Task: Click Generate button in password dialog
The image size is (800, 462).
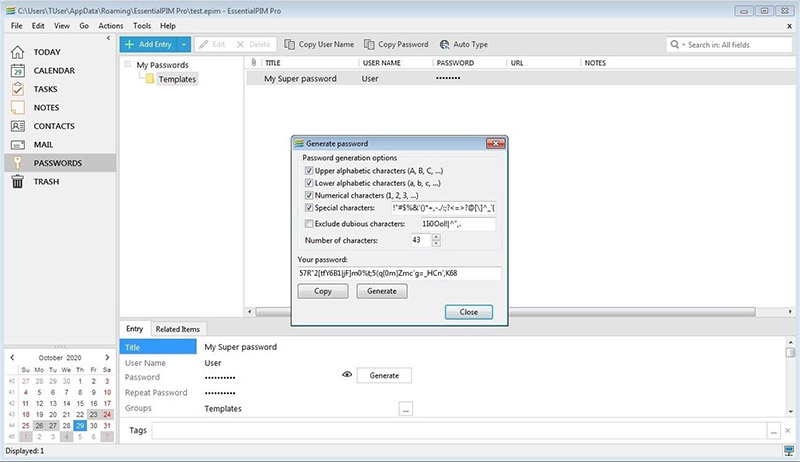Action: point(382,291)
